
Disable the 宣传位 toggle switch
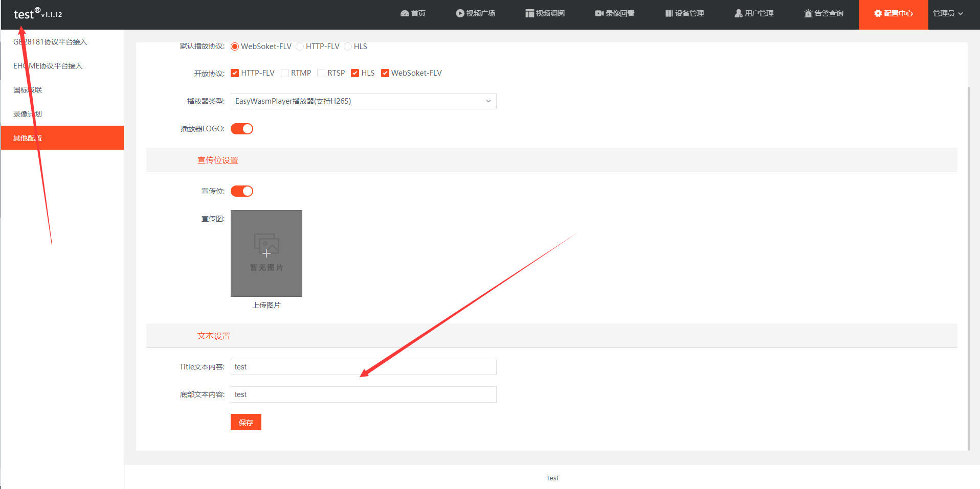click(x=242, y=191)
